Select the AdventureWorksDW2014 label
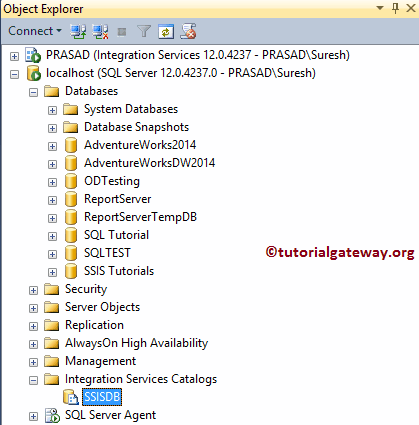419x425 pixels. pyautogui.click(x=150, y=163)
